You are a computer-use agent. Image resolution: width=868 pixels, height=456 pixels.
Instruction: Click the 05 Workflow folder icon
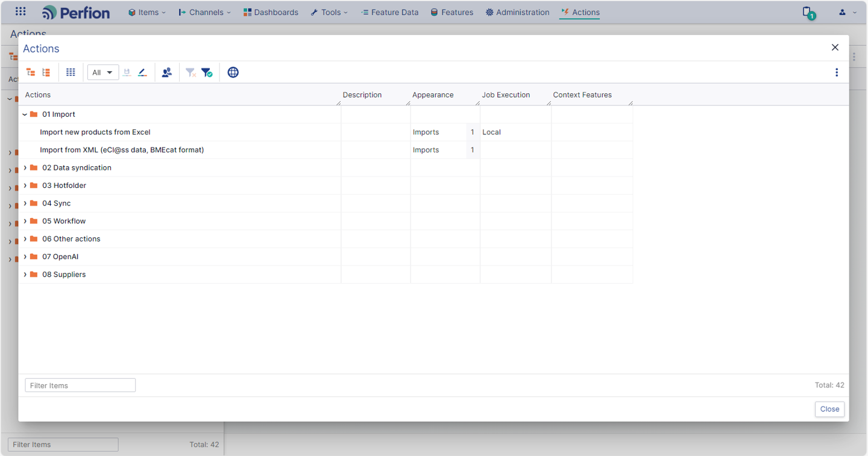point(34,221)
